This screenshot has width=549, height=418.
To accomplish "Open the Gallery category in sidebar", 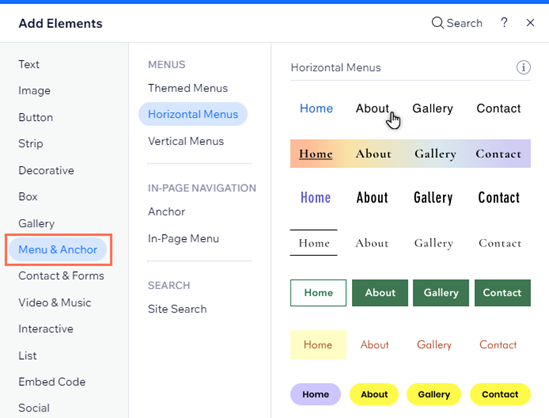I will click(36, 223).
